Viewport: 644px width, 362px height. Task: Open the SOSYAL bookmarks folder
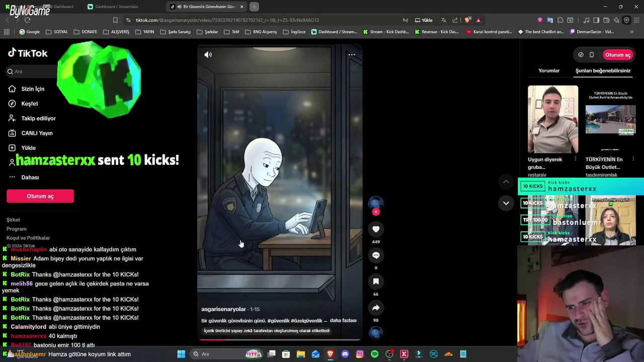56,32
